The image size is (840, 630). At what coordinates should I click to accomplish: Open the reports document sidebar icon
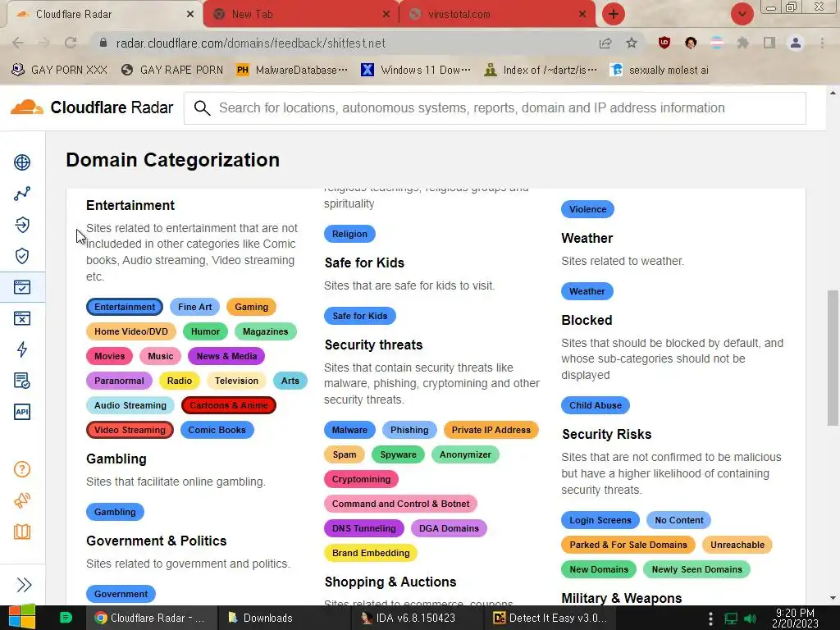coord(22,381)
